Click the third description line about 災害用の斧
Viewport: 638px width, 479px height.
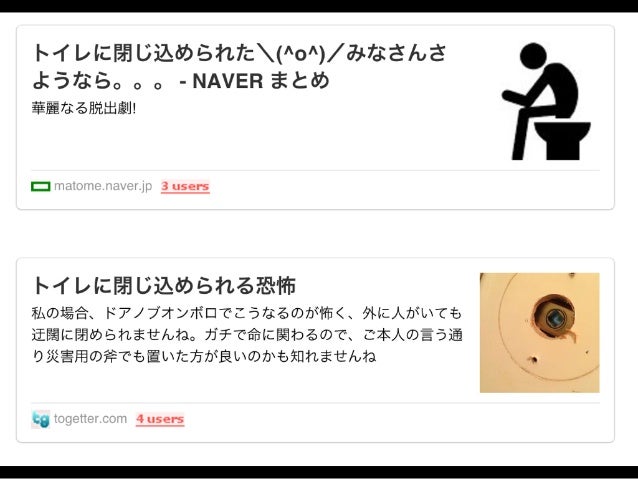point(203,357)
